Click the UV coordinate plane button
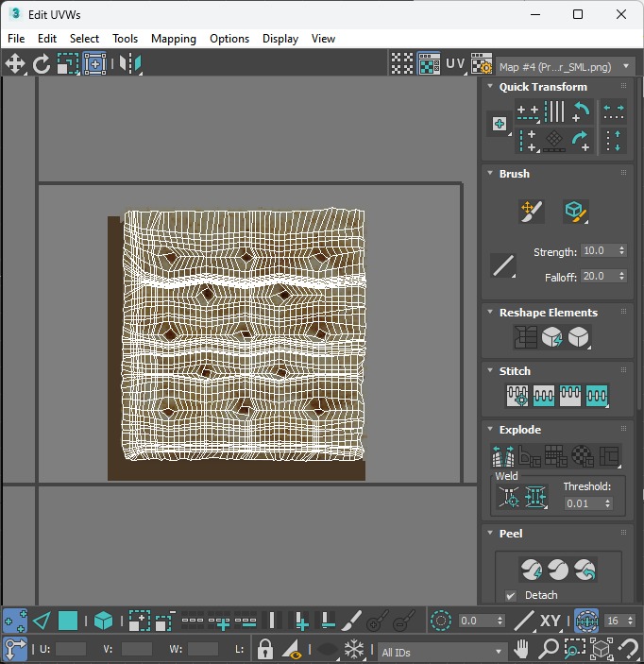Screen dimensions: 644x664 (455, 64)
